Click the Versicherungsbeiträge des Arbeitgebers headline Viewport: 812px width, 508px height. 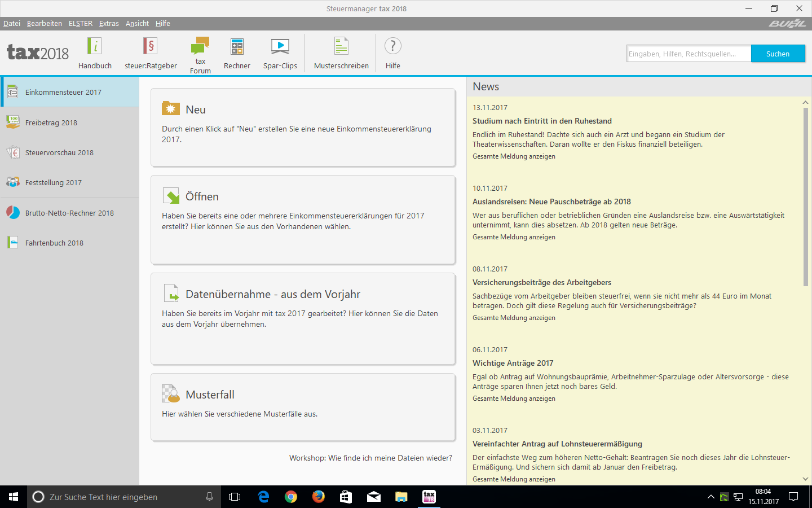(x=542, y=282)
